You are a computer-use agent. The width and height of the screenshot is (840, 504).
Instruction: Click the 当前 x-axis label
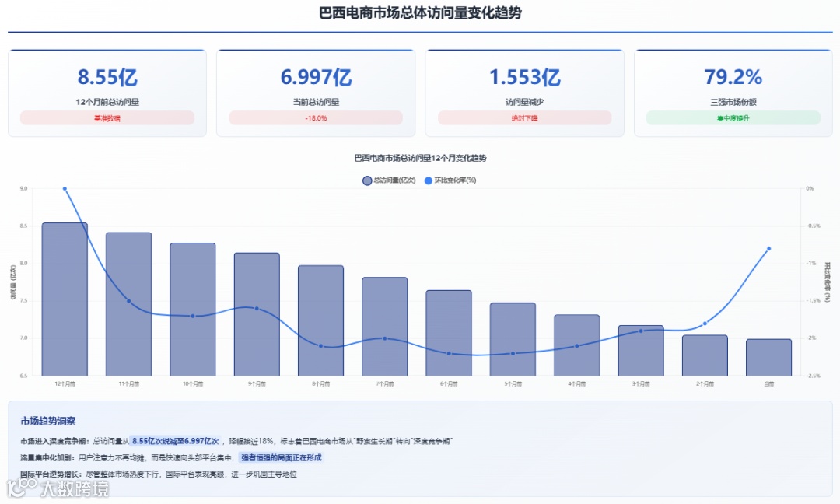pos(768,383)
